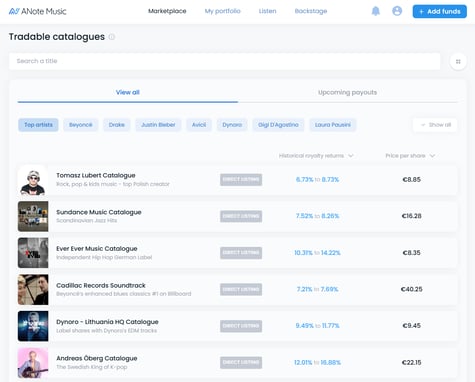
Task: Click the €22.15 price per share
Action: point(412,363)
